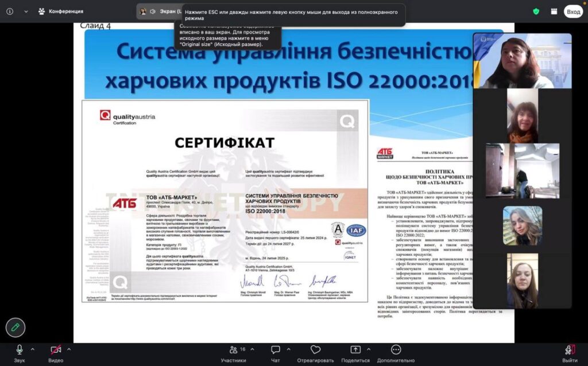The height and width of the screenshot is (366, 588).
Task: Mute the microphone with Звук button
Action: (20, 351)
